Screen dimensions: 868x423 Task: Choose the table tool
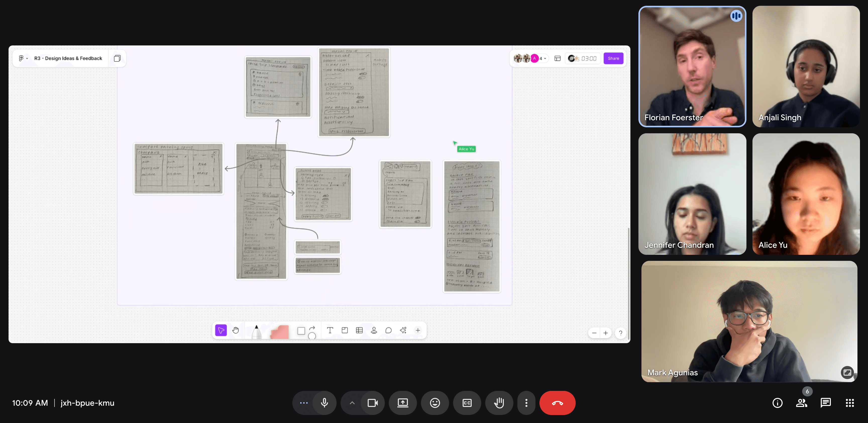point(359,330)
